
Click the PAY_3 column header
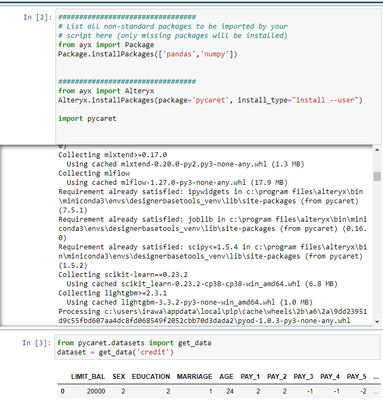pos(303,377)
